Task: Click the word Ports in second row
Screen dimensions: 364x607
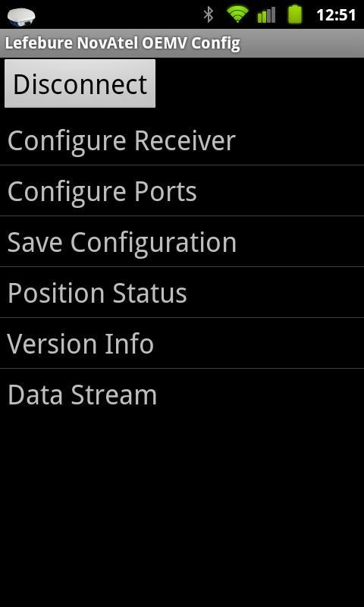Action: tap(165, 191)
